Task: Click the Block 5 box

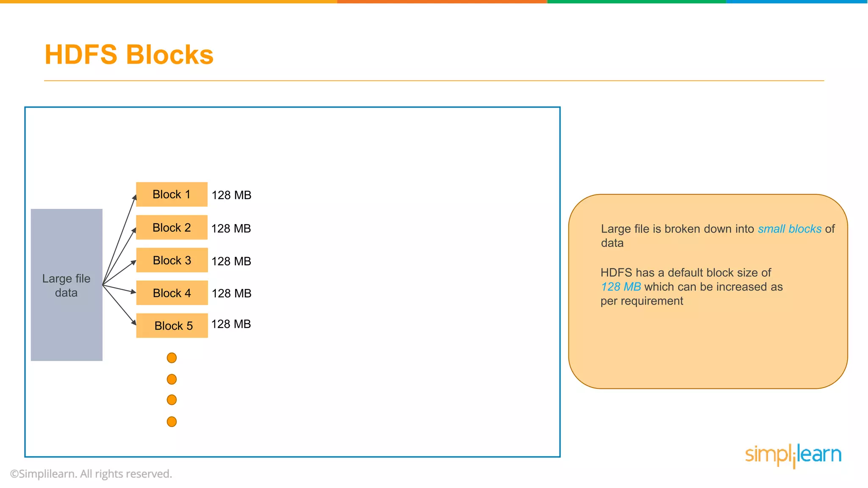Action: click(x=172, y=325)
